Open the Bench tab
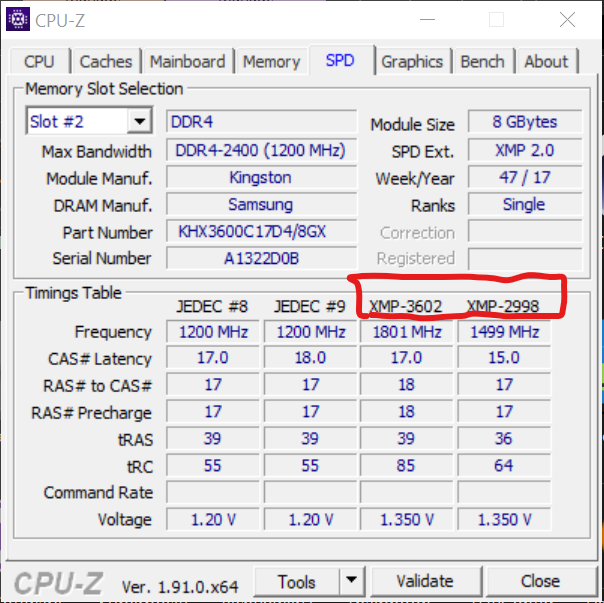This screenshot has height=603, width=604. (x=483, y=62)
